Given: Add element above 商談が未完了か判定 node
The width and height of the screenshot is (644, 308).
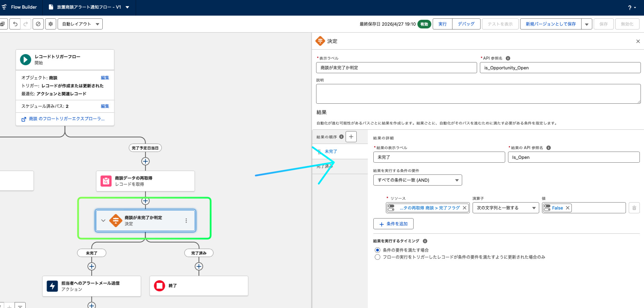Looking at the screenshot, I should click(x=145, y=201).
